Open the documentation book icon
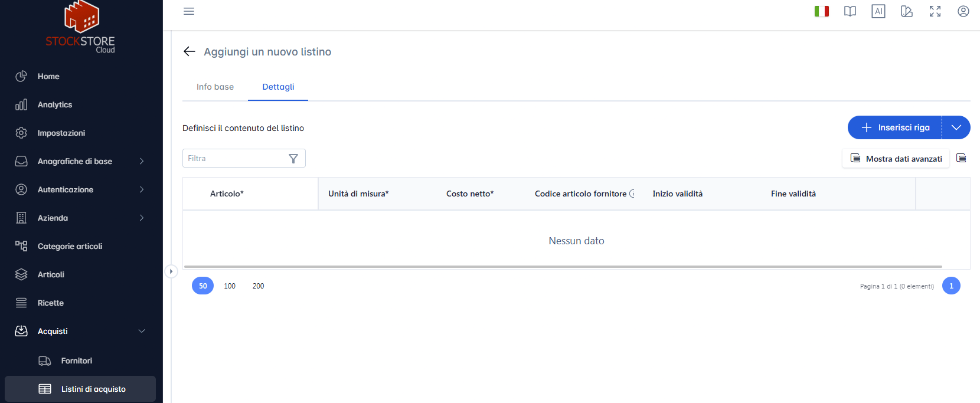This screenshot has height=403, width=980. pos(850,11)
